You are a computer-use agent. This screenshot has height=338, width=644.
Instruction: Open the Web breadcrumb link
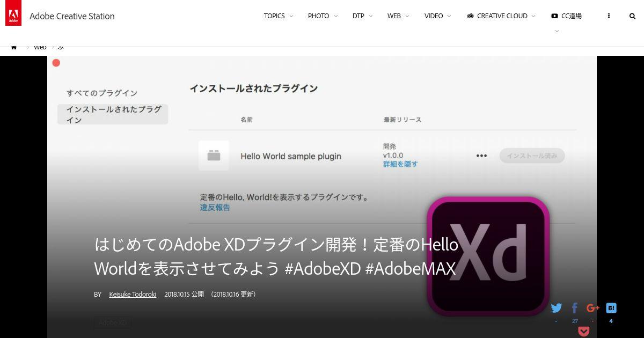[x=40, y=47]
